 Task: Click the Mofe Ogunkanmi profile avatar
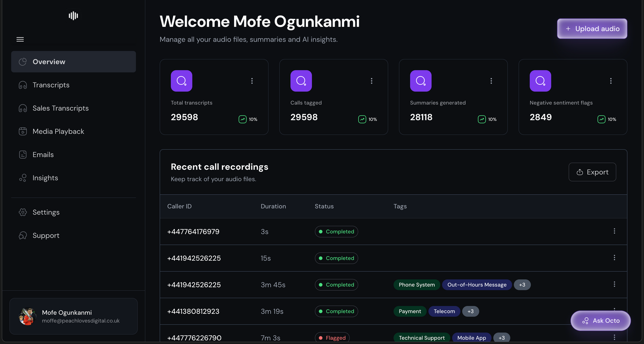pos(28,316)
